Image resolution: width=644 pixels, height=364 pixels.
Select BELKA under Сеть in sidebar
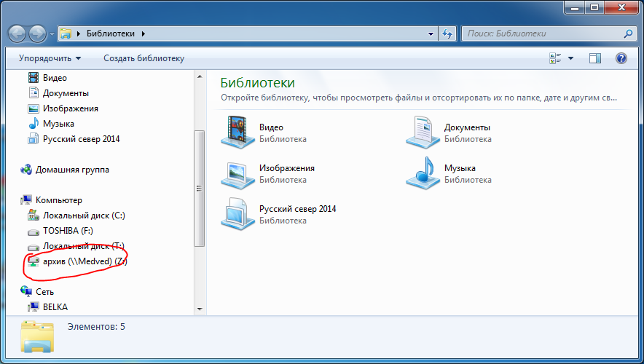pyautogui.click(x=55, y=307)
